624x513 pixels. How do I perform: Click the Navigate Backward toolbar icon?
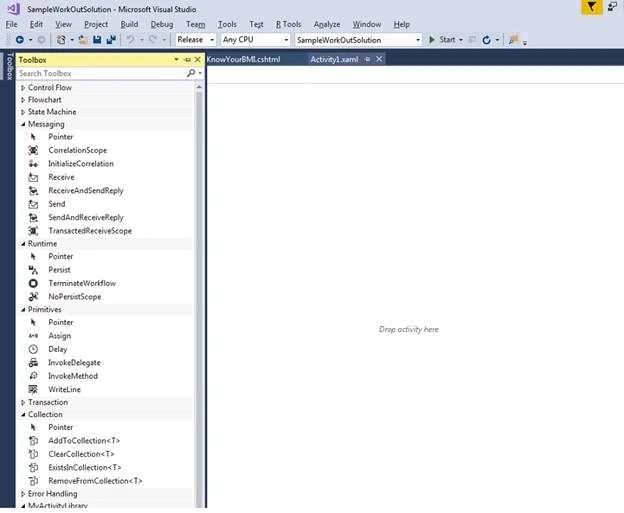[x=20, y=39]
